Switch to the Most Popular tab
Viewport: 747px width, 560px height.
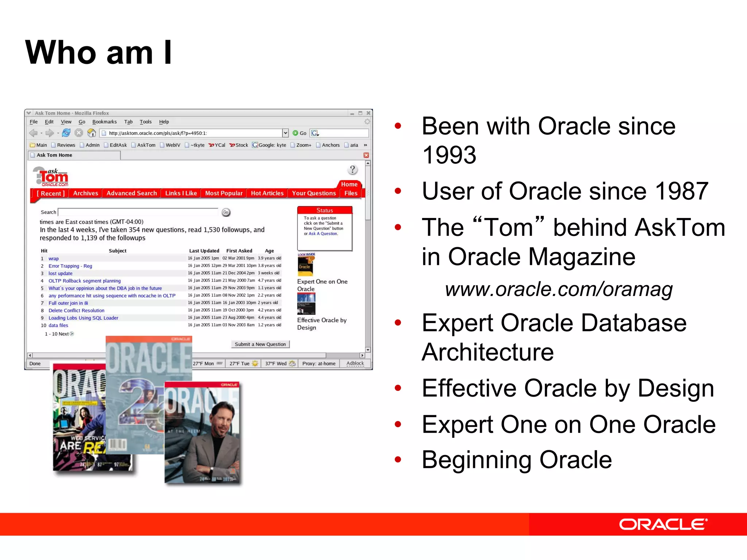point(224,193)
